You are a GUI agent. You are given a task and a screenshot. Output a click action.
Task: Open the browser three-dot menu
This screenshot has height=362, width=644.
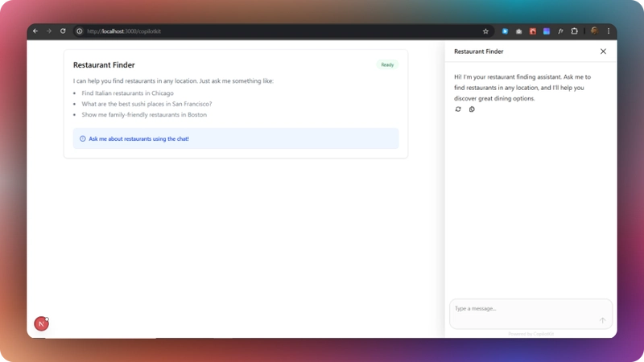[x=609, y=31]
